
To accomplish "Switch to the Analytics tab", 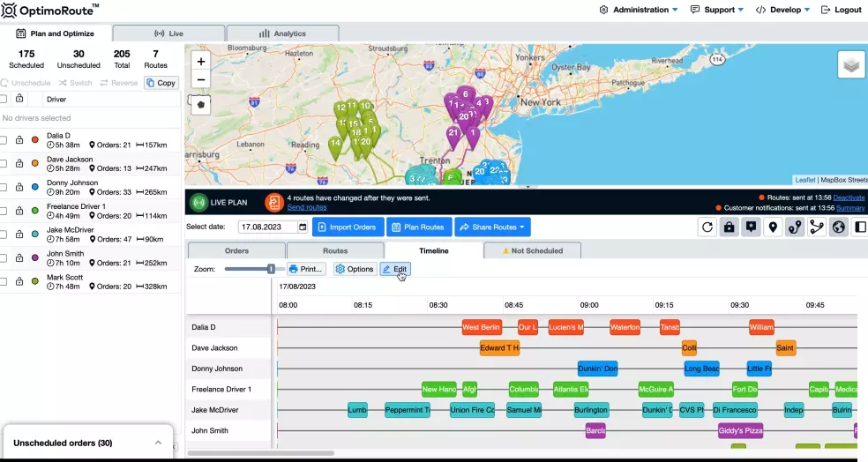I will click(282, 34).
